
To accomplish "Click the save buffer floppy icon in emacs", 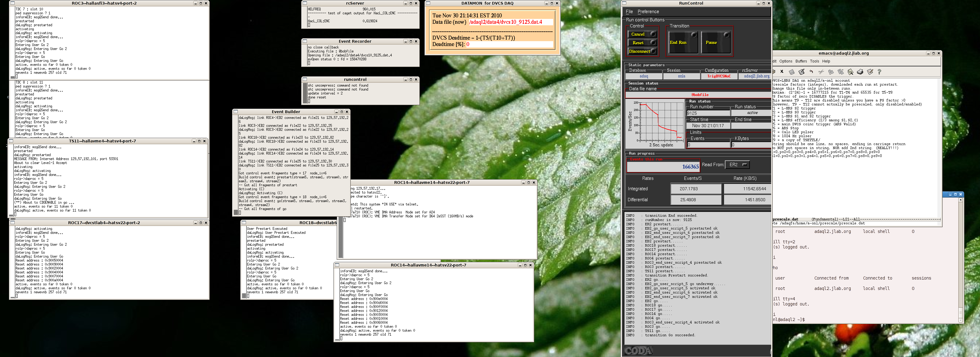I will [x=792, y=72].
